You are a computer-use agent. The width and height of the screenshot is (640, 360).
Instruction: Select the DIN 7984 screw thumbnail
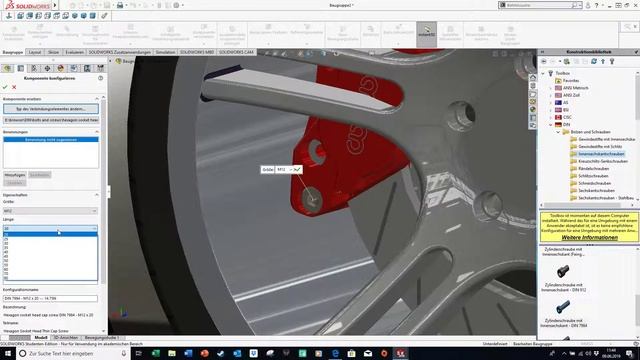563,306
